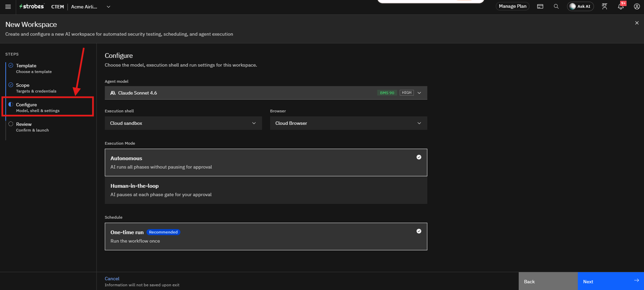The image size is (644, 290).
Task: Go to the Scope step
Action: click(x=36, y=88)
